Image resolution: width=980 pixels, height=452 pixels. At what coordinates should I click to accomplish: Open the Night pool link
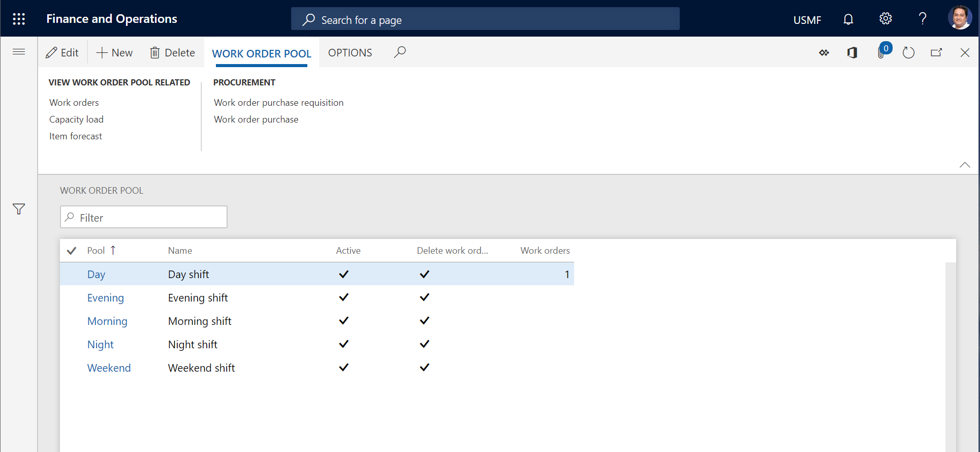[x=101, y=345]
